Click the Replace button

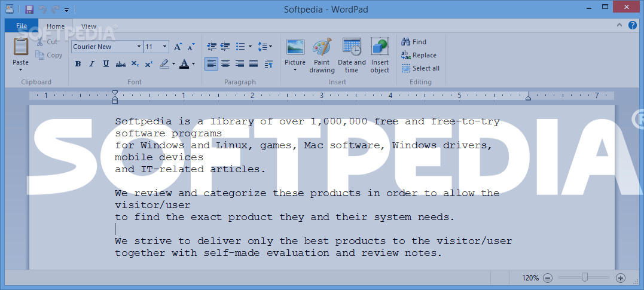(x=419, y=55)
